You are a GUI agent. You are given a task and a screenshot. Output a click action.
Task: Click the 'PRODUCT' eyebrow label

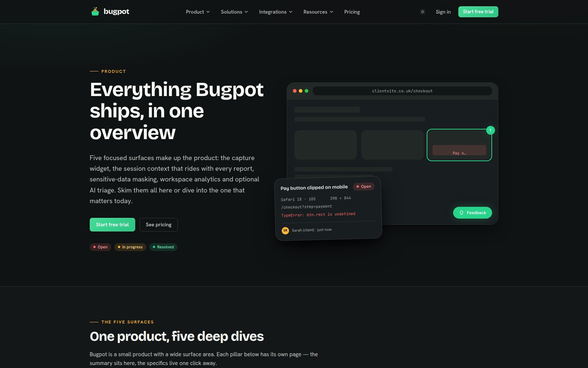point(114,71)
